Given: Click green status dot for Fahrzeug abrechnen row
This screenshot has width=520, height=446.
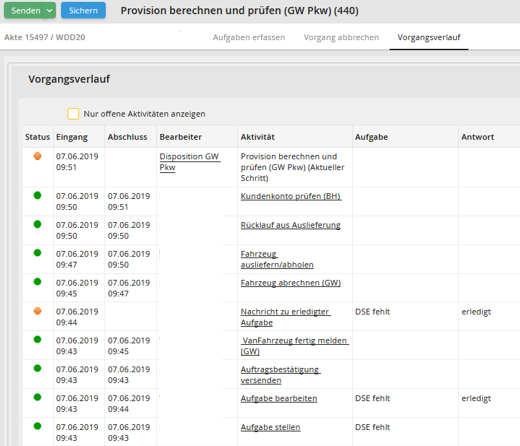Looking at the screenshot, I should (x=38, y=282).
